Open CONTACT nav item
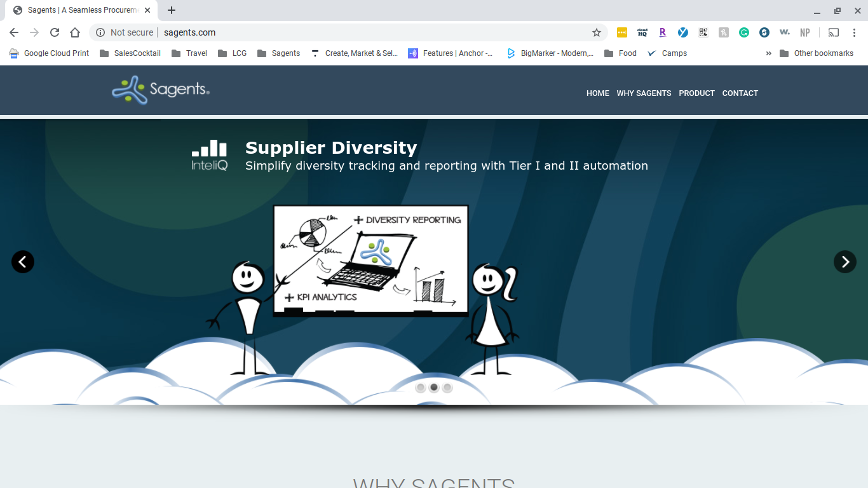This screenshot has height=488, width=868. point(740,93)
